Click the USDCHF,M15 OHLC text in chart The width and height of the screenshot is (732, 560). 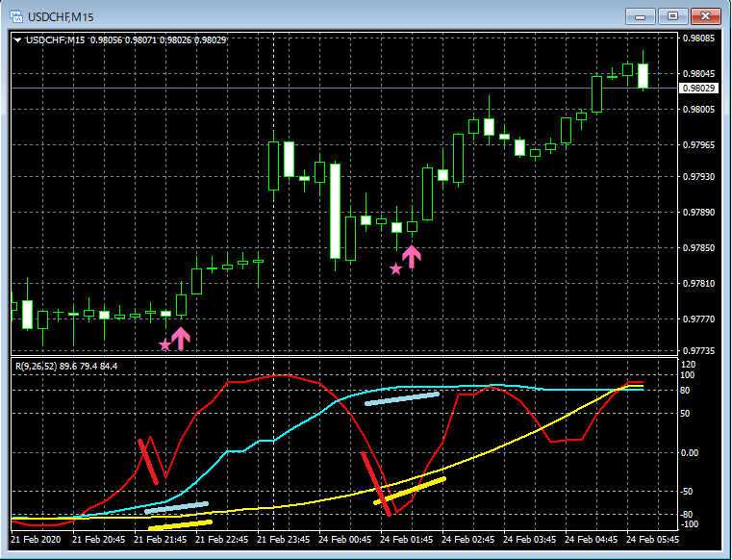tap(126, 40)
